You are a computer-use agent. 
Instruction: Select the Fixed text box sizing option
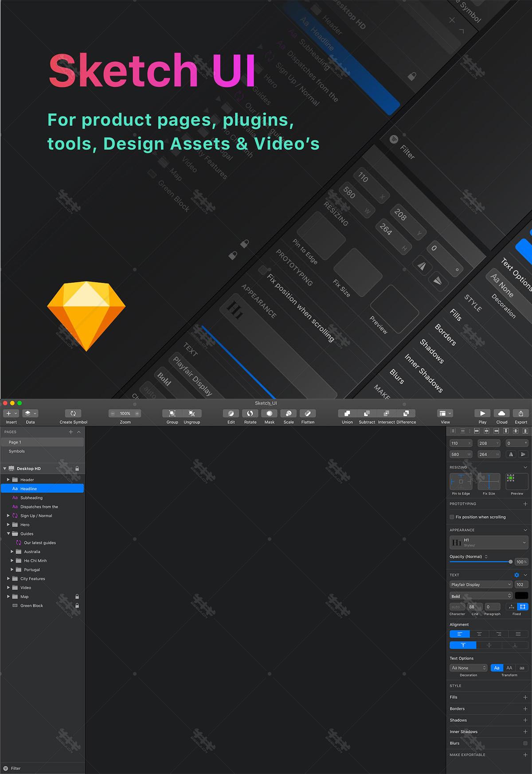[523, 606]
